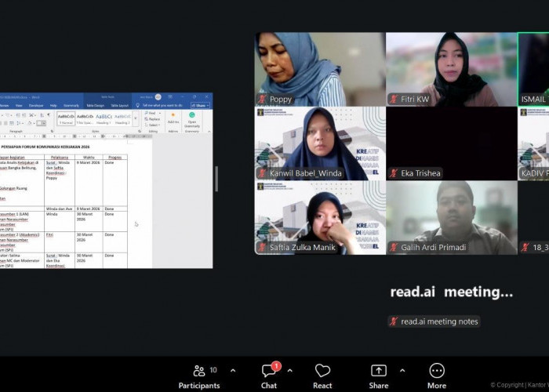Click the ISMAIL name label

[533, 100]
